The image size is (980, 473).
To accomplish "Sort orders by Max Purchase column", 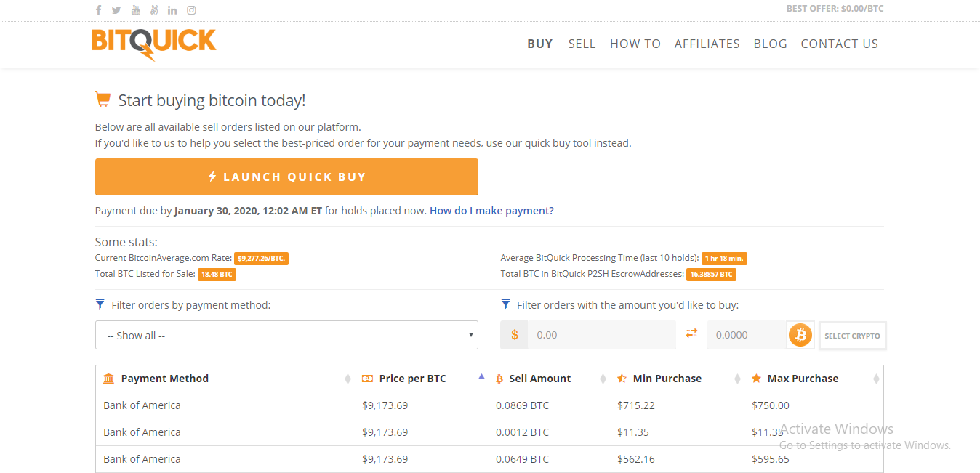I will coord(803,379).
